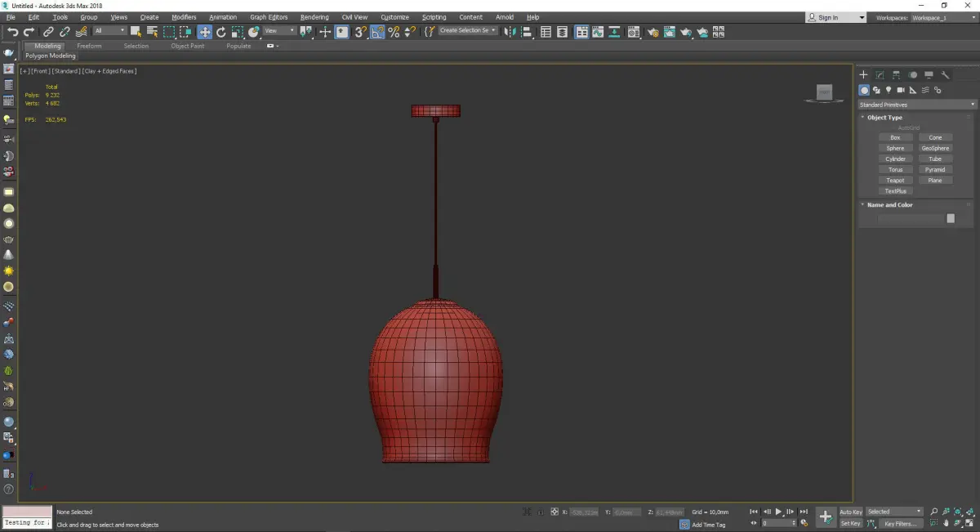The height and width of the screenshot is (532, 980).
Task: Open the Standard Primitives dropdown
Action: (x=916, y=105)
